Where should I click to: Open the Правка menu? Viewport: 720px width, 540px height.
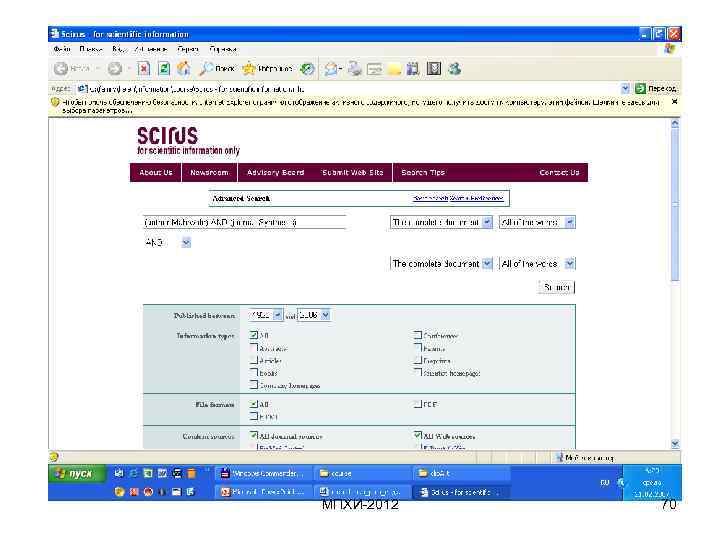90,49
